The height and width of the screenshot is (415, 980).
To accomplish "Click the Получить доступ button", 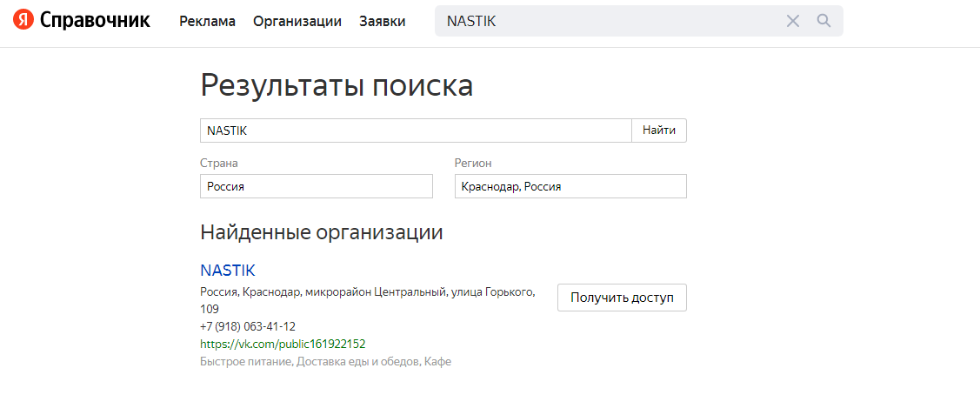I will tap(622, 298).
